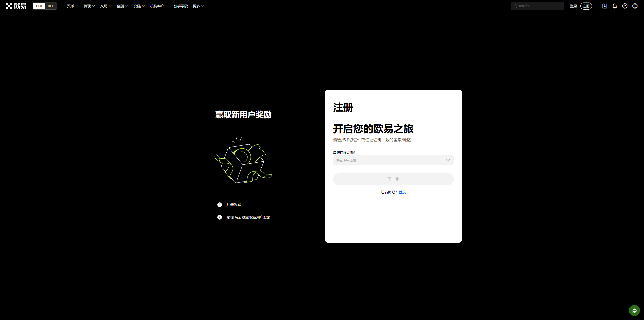Open the residence country dropdown

pos(393,160)
